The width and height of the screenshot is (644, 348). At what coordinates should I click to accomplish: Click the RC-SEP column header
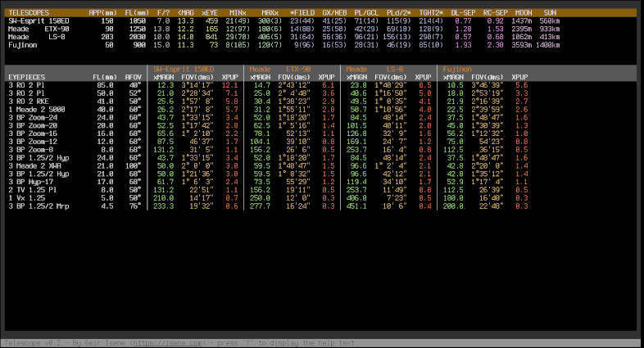tap(496, 13)
